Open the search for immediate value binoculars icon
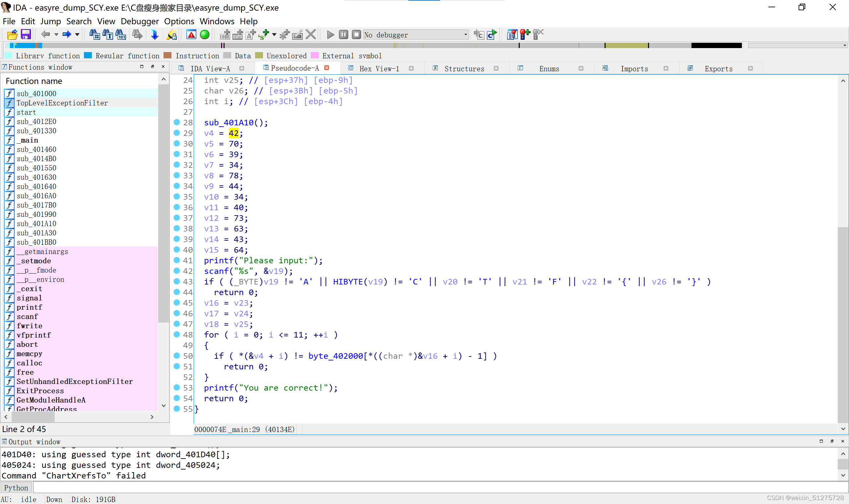 pos(95,34)
